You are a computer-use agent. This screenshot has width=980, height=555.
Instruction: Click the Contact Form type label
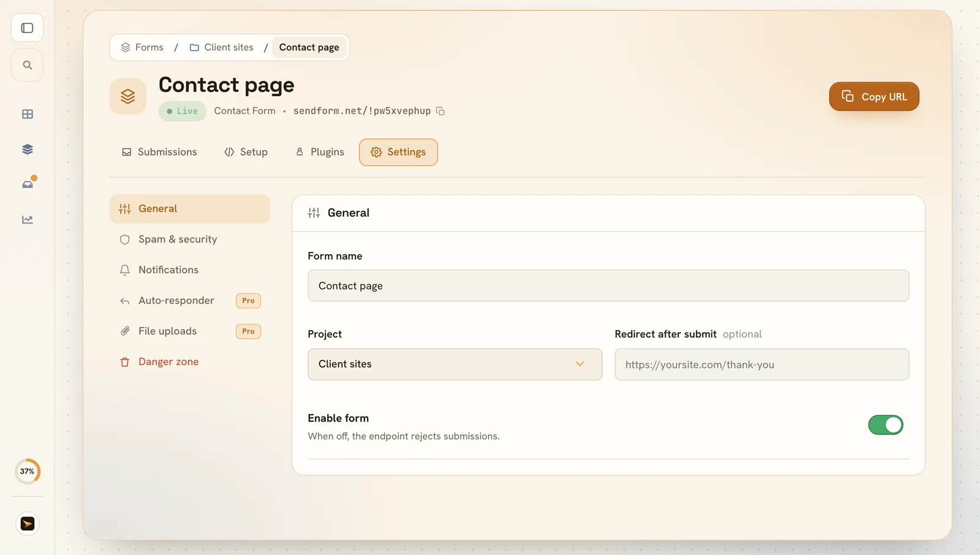pyautogui.click(x=245, y=111)
